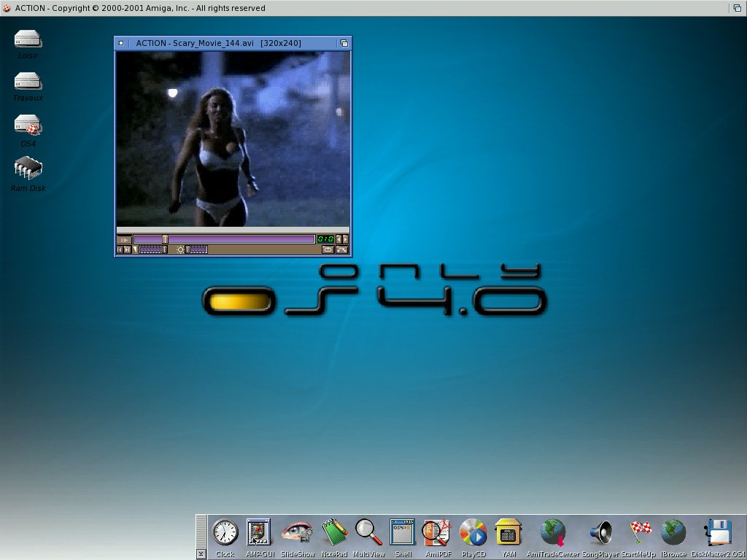The width and height of the screenshot is (747, 560).
Task: Launch MultiView from the dock
Action: 368,532
